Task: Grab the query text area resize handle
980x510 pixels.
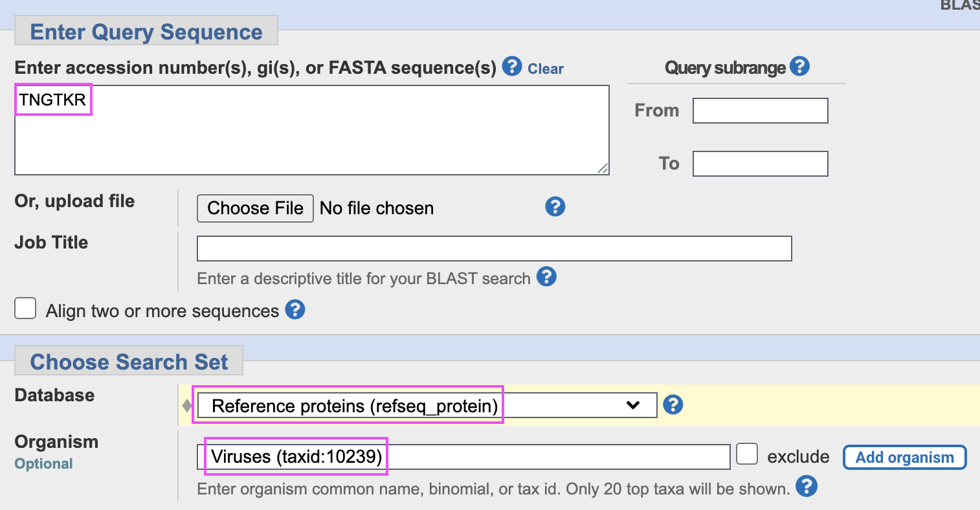Action: click(x=603, y=168)
